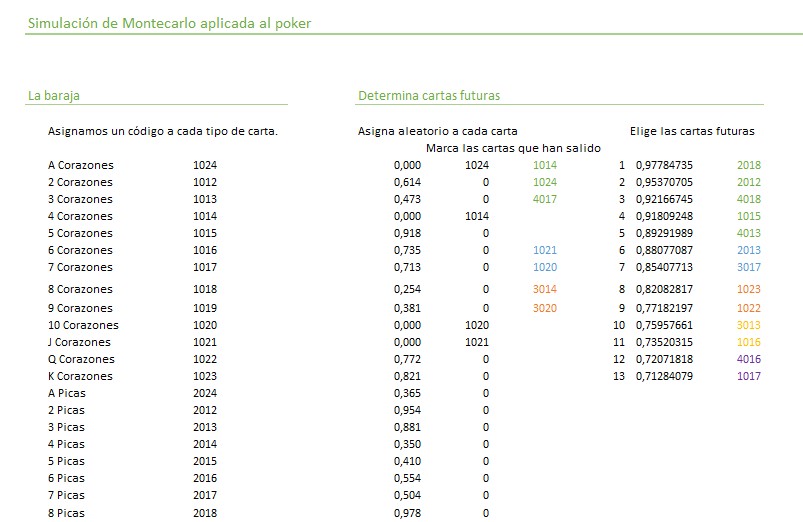Screen dimensions: 803x522
Task: Click the purple 4016 future card code
Action: pos(749,359)
